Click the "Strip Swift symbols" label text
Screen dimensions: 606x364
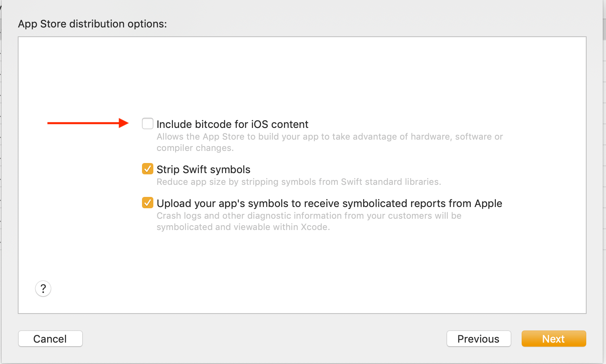[203, 169]
